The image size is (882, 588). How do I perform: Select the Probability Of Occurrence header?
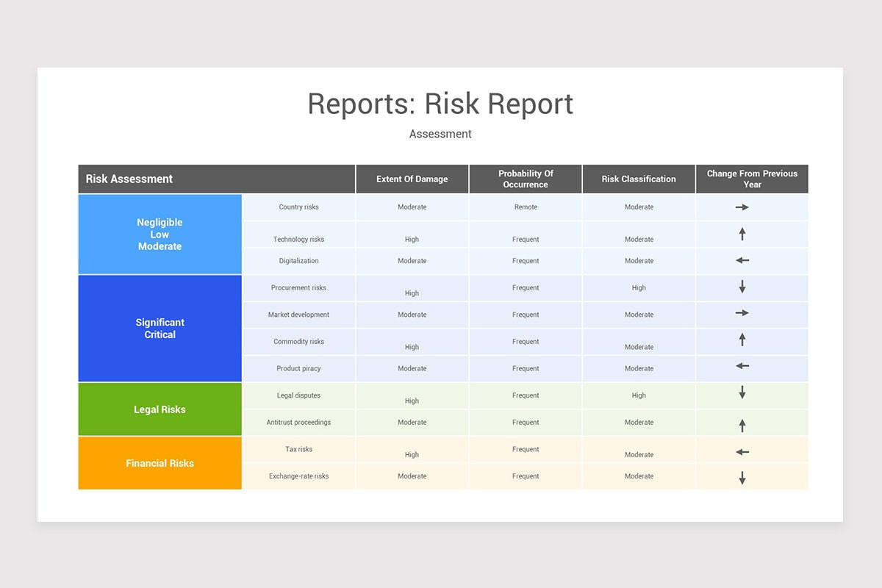(x=525, y=179)
